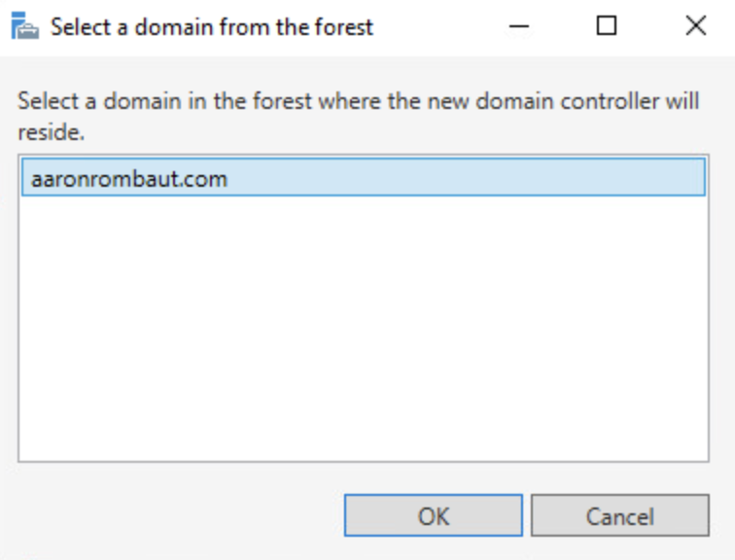Cancel the domain selection dialog
The width and height of the screenshot is (735, 560).
point(619,515)
